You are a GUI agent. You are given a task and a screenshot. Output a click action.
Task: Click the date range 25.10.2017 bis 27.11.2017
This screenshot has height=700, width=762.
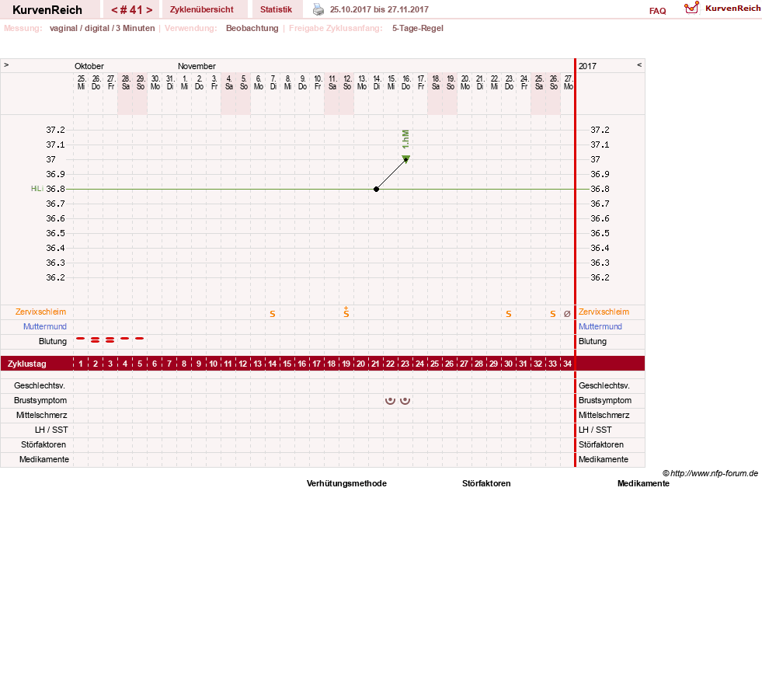click(379, 10)
